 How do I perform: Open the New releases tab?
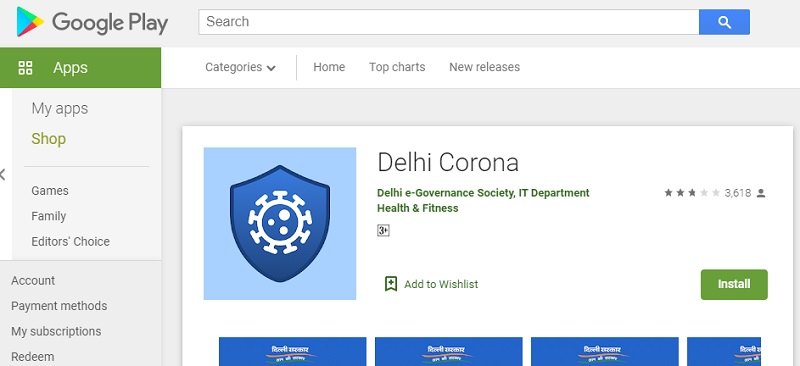tap(484, 67)
